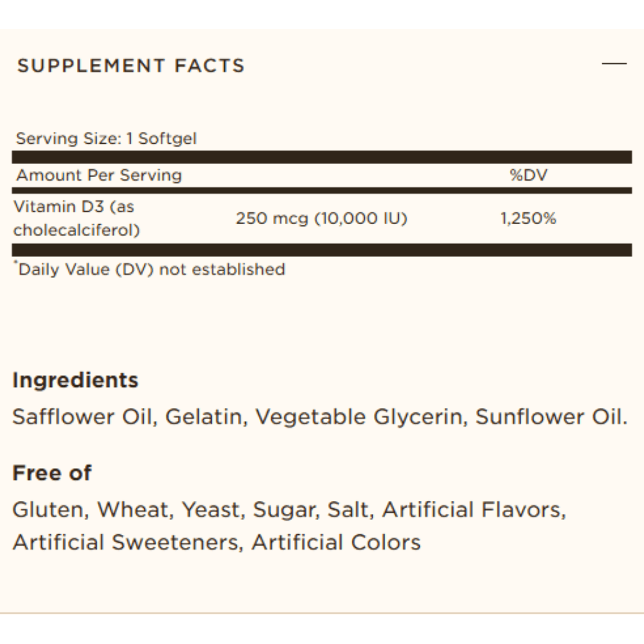Click Artificial Colors in the Free of list

tap(336, 542)
